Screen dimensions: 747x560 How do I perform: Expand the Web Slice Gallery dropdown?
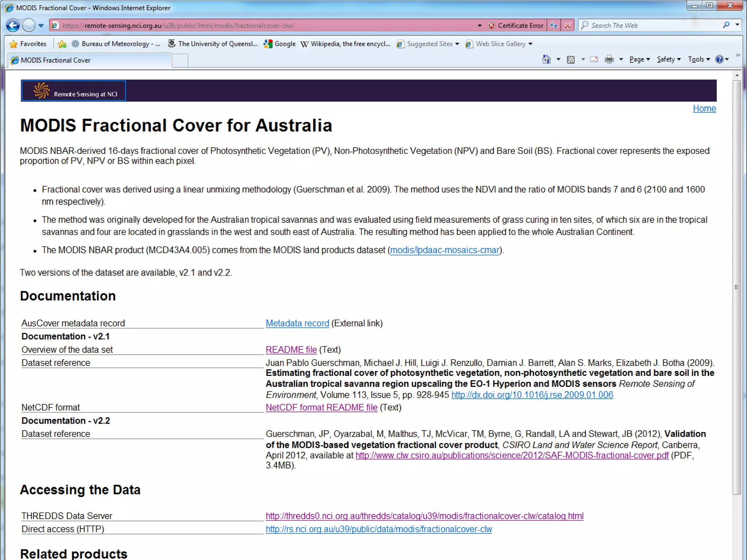click(x=530, y=44)
